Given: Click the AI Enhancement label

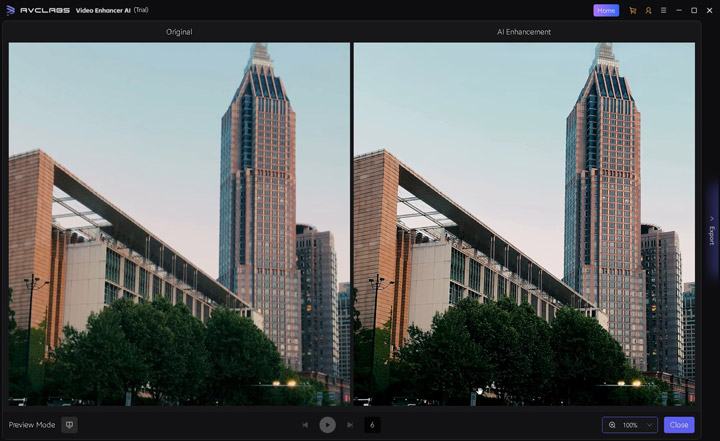Looking at the screenshot, I should (524, 32).
